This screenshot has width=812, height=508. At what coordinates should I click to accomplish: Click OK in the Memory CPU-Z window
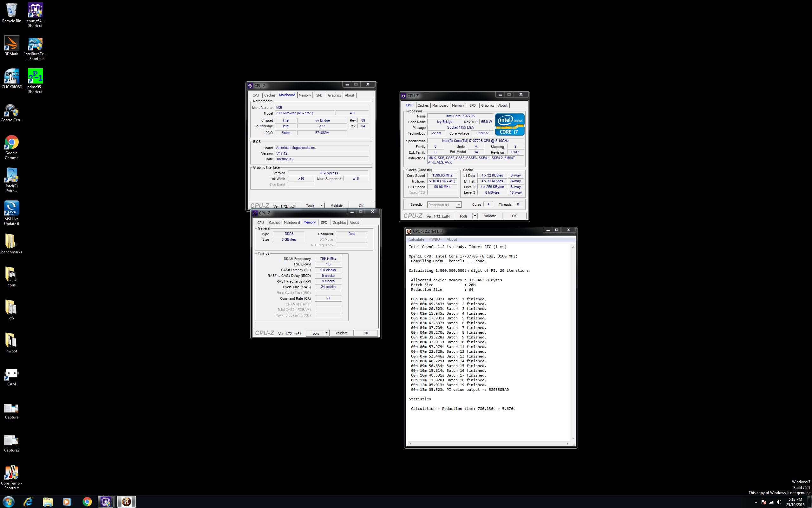(x=366, y=333)
